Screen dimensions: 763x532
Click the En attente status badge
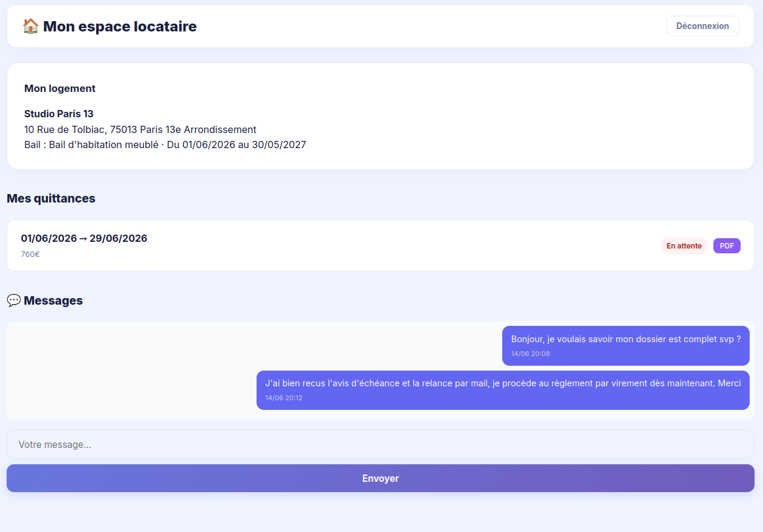[684, 246]
